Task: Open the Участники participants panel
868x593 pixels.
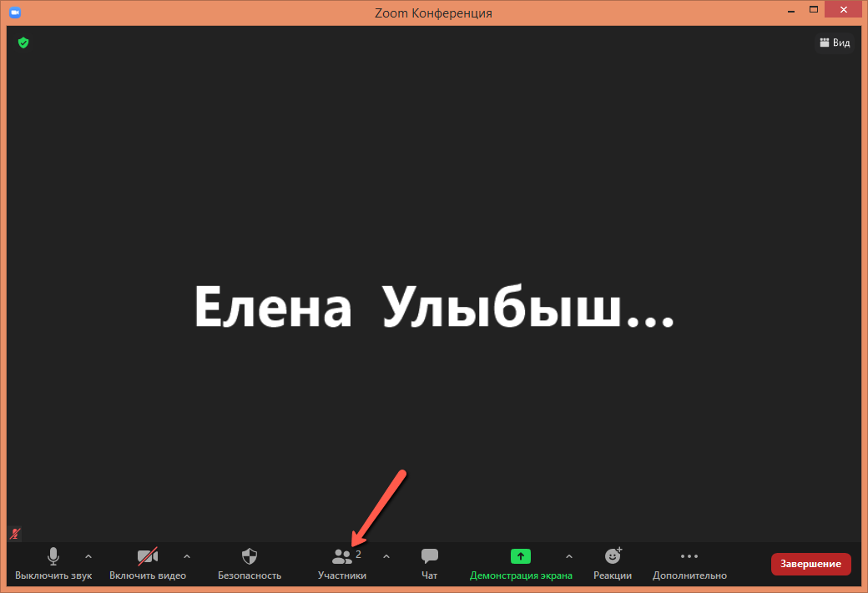Action: click(x=342, y=564)
